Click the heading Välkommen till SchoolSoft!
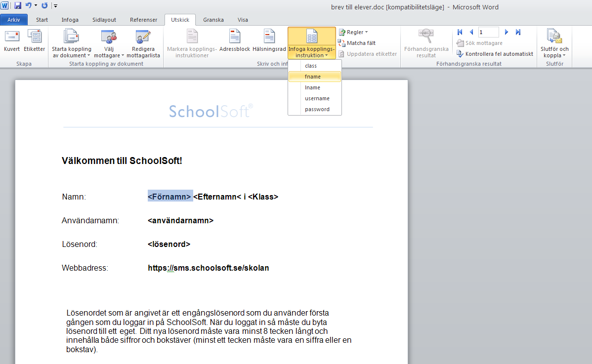This screenshot has width=592, height=364. [122, 161]
